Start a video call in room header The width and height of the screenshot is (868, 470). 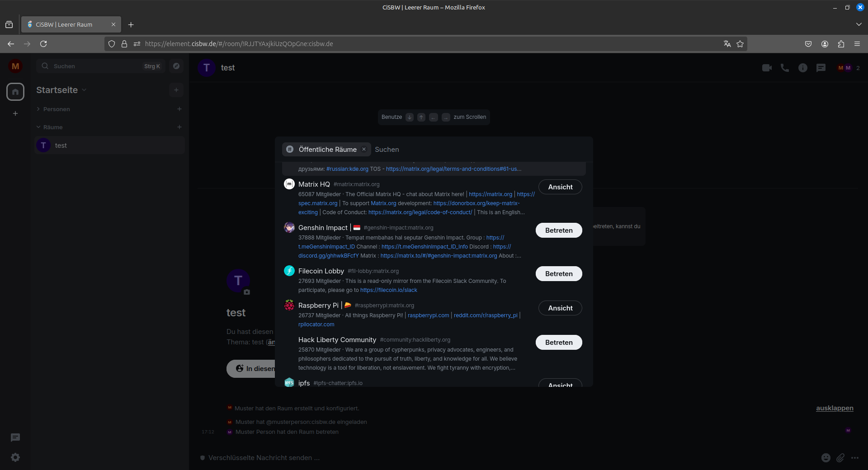[767, 68]
